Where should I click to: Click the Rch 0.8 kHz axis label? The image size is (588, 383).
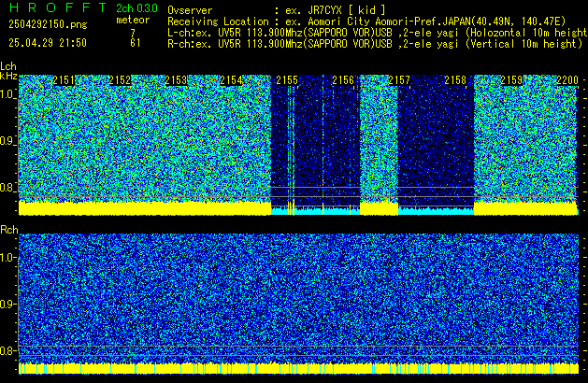[7, 350]
